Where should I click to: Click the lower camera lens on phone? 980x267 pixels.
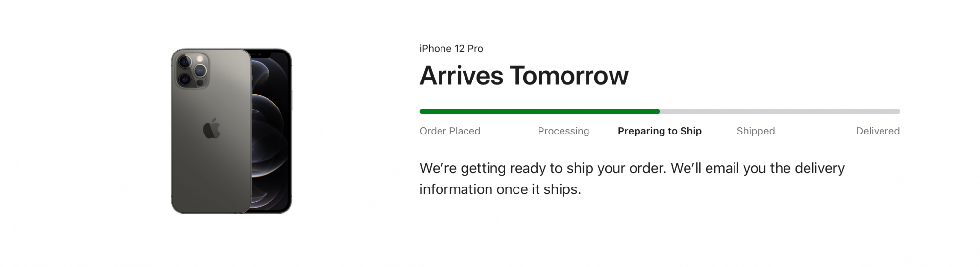pyautogui.click(x=185, y=79)
